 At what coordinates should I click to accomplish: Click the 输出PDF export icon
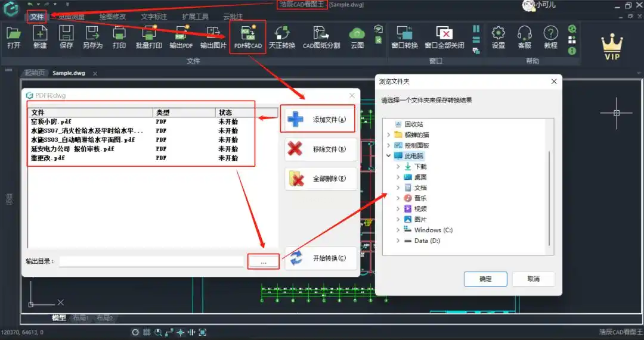(181, 37)
